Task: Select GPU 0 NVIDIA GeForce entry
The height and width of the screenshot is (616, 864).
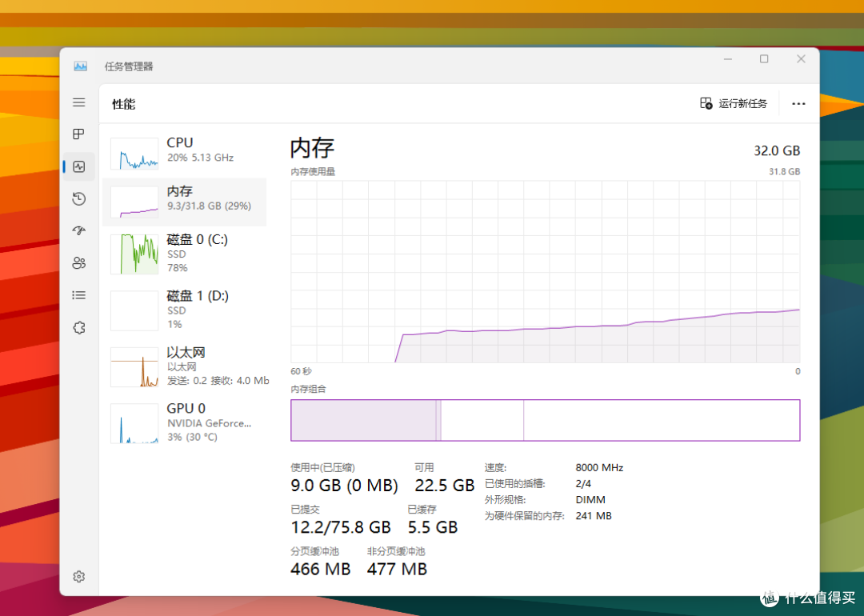Action: point(184,422)
